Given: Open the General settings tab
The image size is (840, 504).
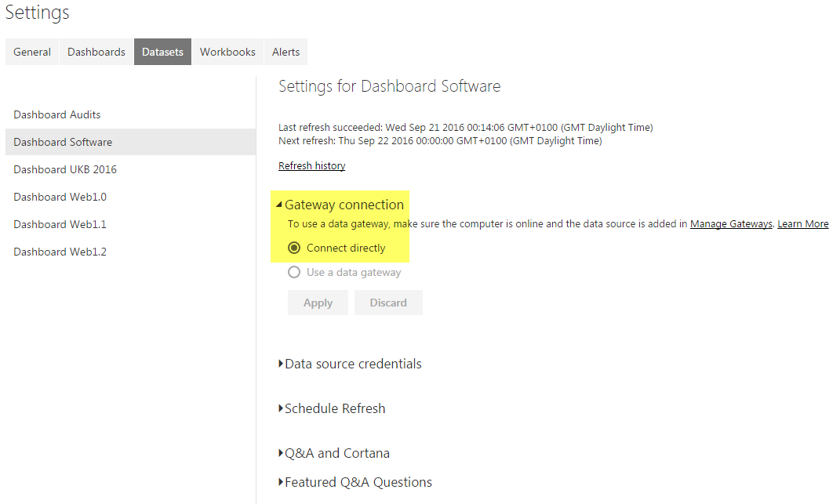Looking at the screenshot, I should click(x=32, y=52).
